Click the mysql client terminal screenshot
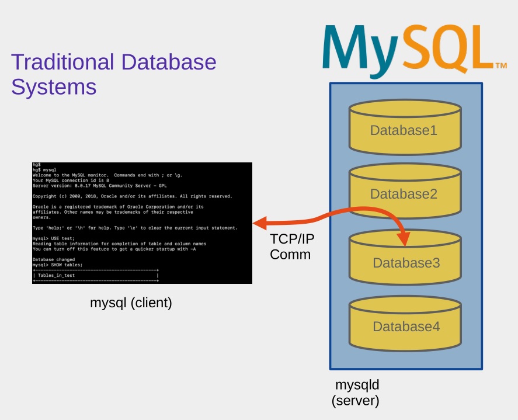Viewport: 518px width, 420px height. click(142, 223)
